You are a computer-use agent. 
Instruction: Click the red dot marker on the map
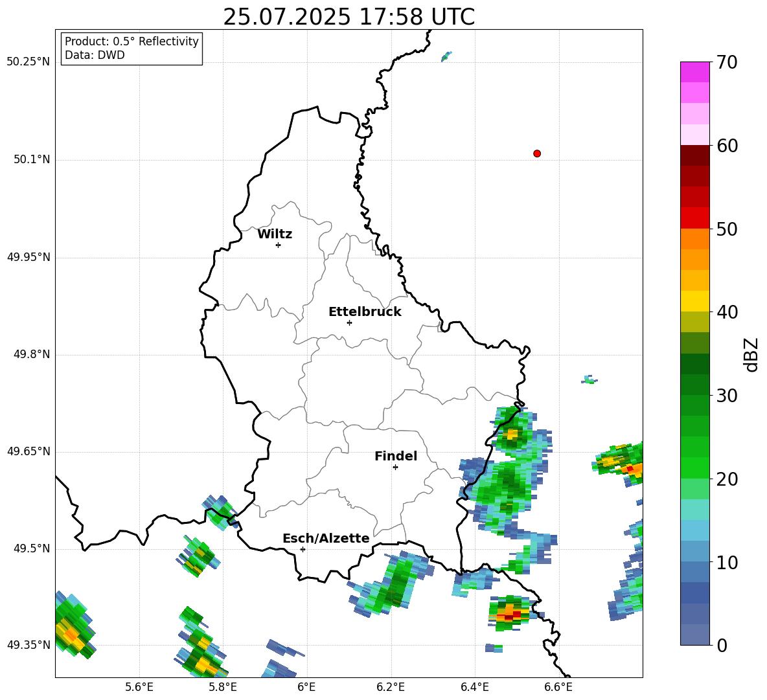[x=536, y=153]
